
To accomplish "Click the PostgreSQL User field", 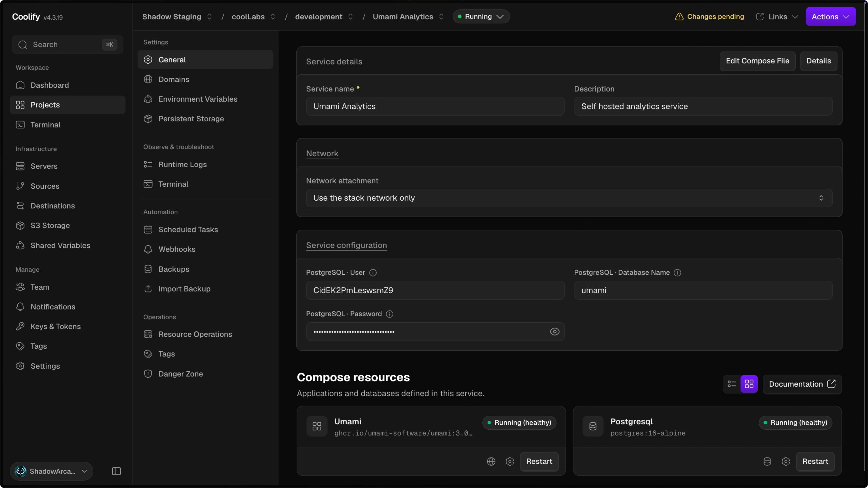I will click(435, 290).
